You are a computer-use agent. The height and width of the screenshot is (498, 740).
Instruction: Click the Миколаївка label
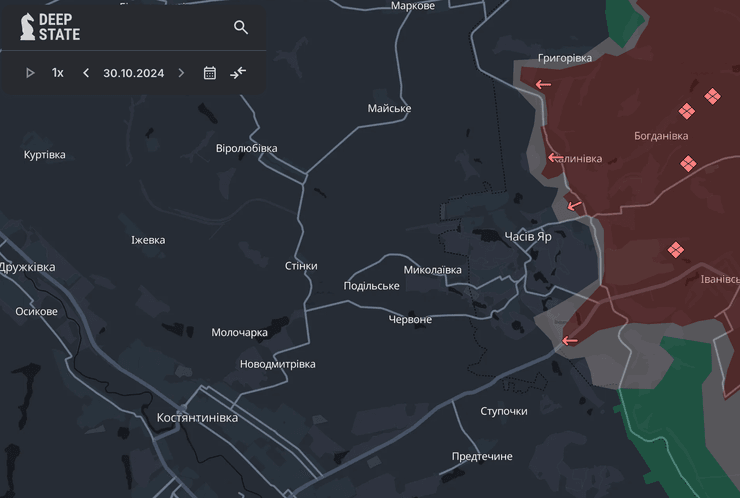(x=433, y=270)
